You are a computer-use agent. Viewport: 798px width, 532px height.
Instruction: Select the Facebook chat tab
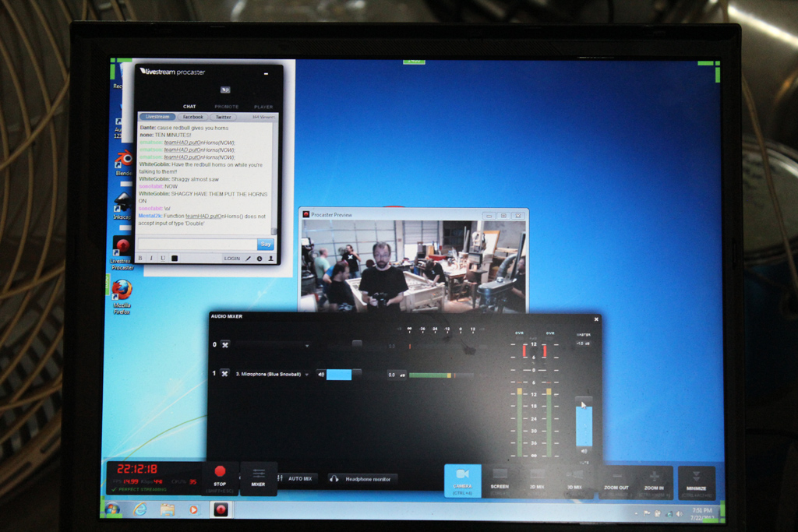[x=192, y=117]
